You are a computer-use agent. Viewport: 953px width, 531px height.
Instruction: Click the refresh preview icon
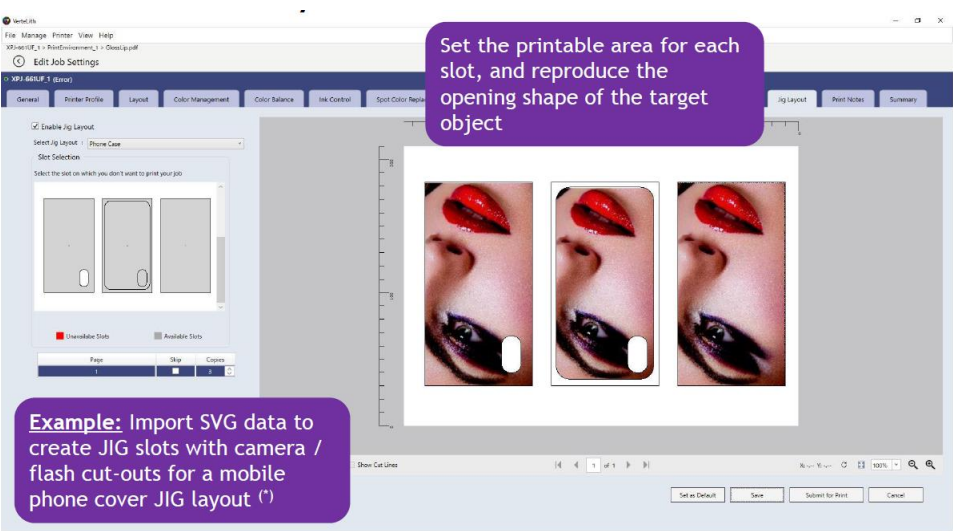pos(844,465)
